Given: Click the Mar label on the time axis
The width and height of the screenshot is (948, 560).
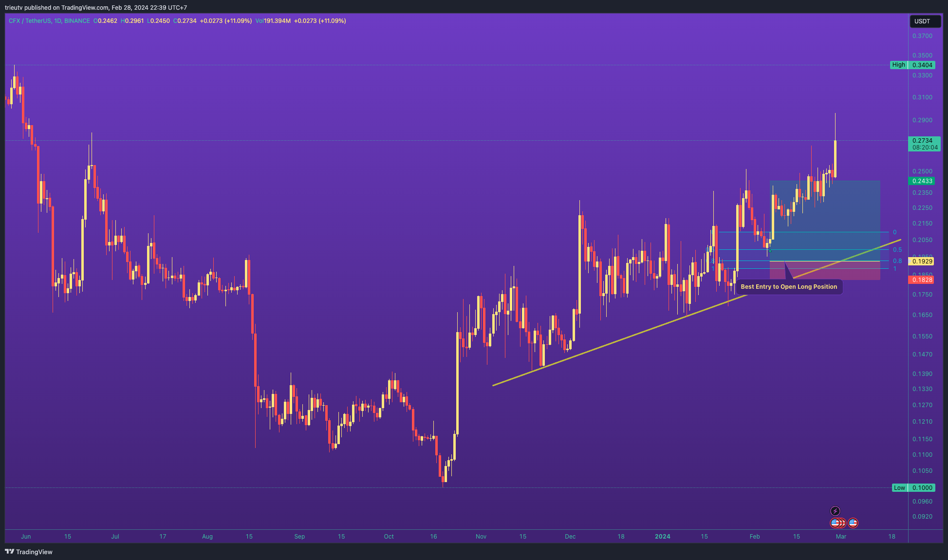Looking at the screenshot, I should 841,537.
